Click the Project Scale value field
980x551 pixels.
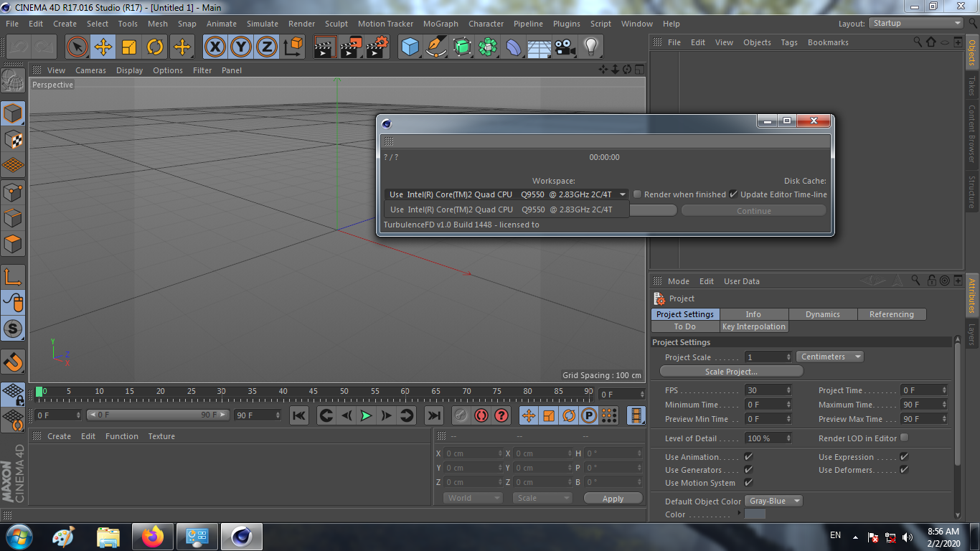(768, 357)
